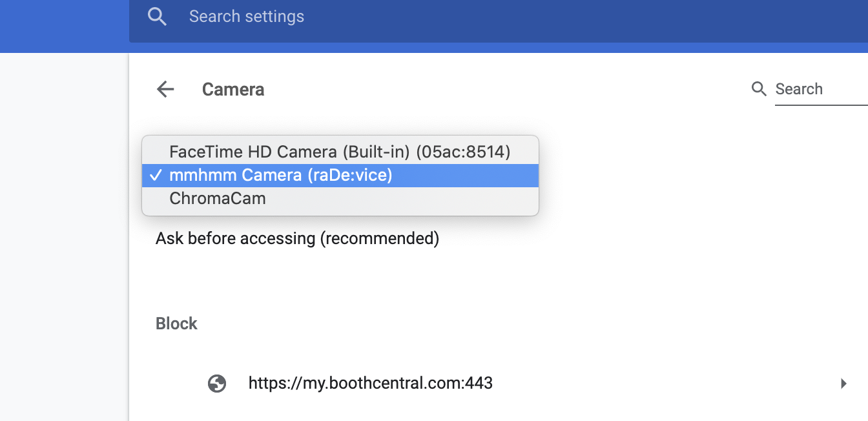Go back using the left arrow icon
Screen dimensions: 868x421
click(166, 89)
